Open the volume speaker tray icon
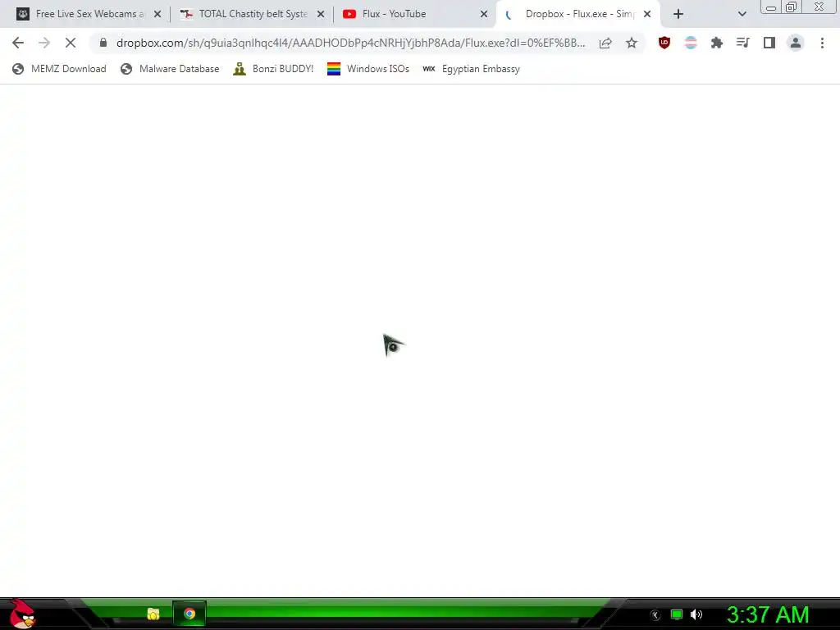This screenshot has height=630, width=840. pos(696,615)
